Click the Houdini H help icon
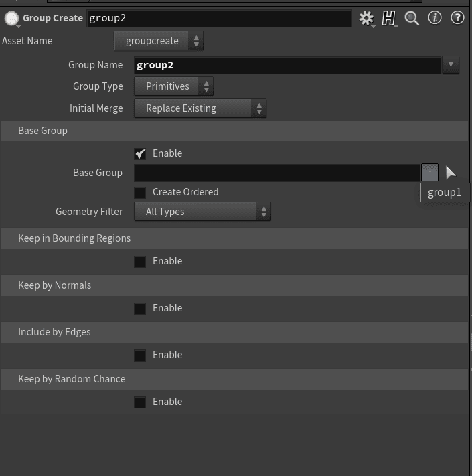Screen dimensions: 472x476 (389, 18)
